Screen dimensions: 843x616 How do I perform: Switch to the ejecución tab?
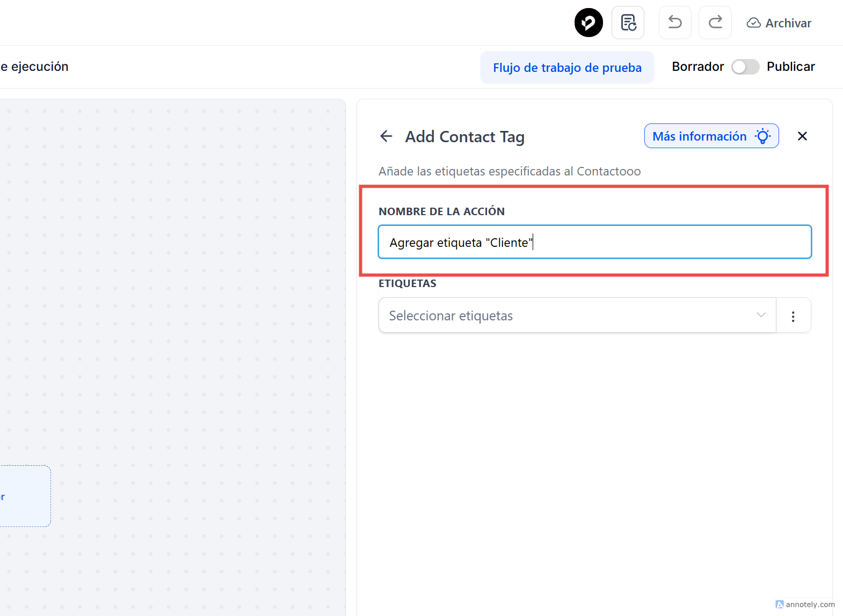click(34, 67)
